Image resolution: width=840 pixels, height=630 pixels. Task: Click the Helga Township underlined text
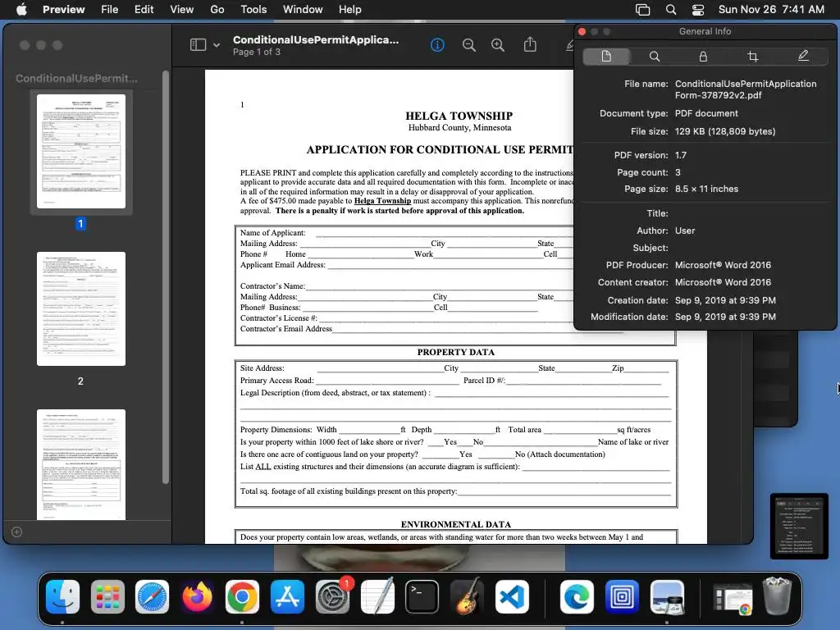(x=382, y=201)
